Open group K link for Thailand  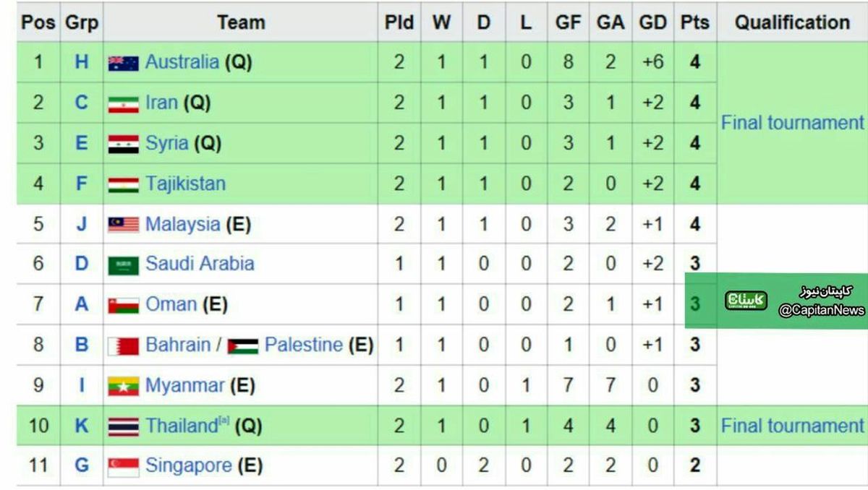click(81, 426)
